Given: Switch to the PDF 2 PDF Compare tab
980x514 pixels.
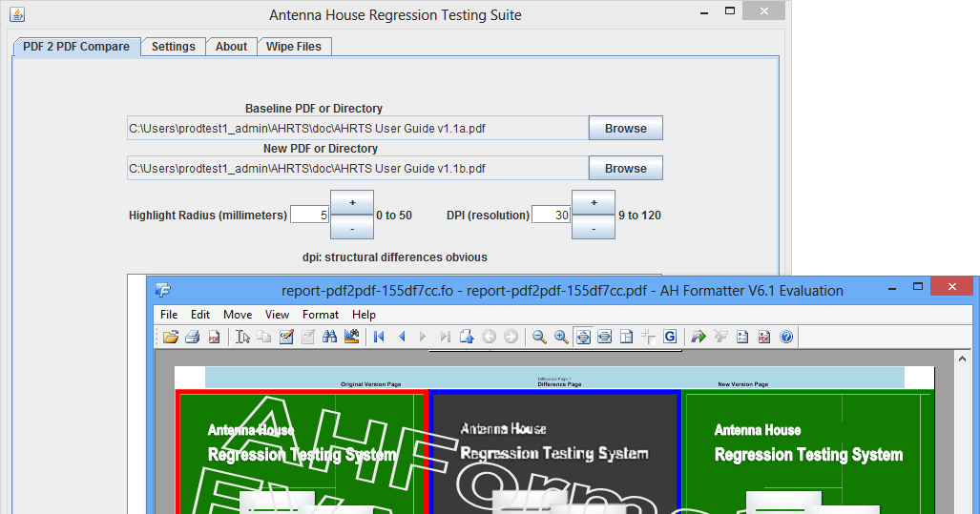Looking at the screenshot, I should 76,47.
